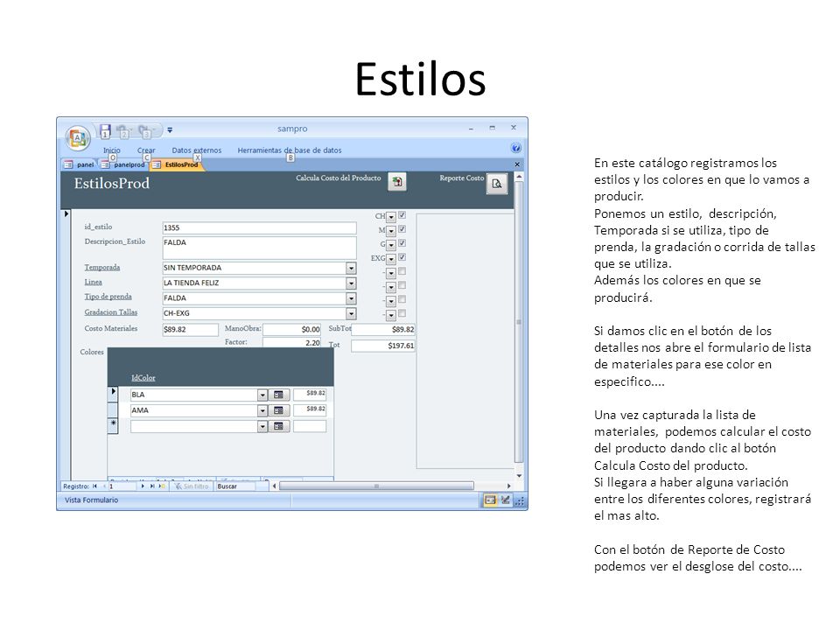Click the ManoObra field showing $0.00
Image resolution: width=840 pixels, height=630 pixels.
(291, 330)
